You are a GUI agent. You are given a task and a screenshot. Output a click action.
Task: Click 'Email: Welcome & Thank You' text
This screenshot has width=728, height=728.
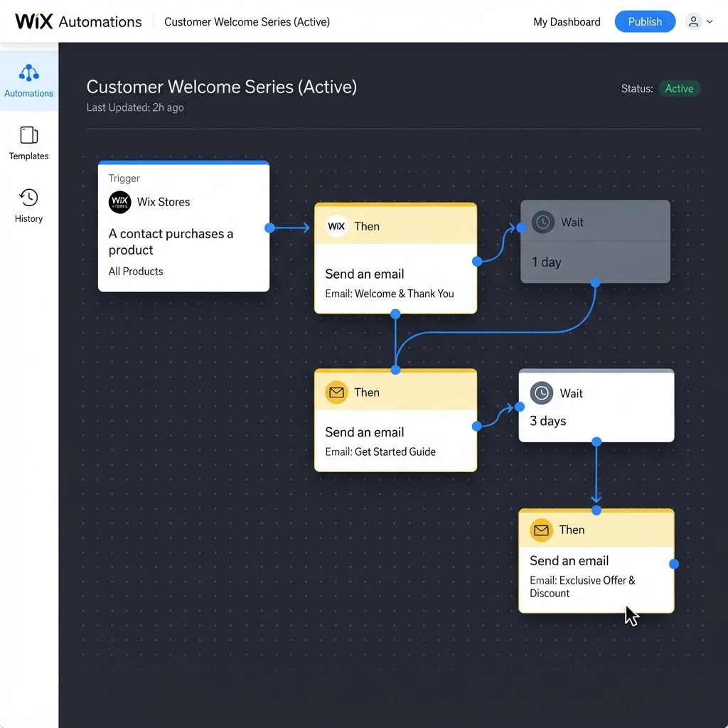click(390, 294)
